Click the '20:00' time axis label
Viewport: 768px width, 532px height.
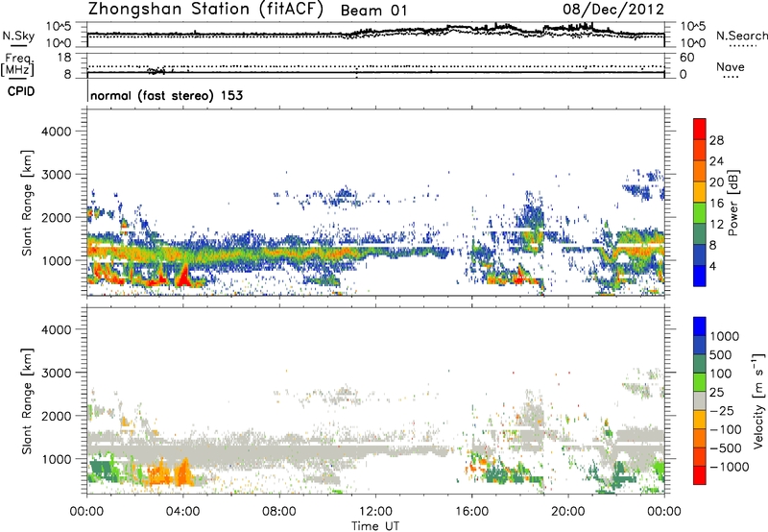(568, 512)
